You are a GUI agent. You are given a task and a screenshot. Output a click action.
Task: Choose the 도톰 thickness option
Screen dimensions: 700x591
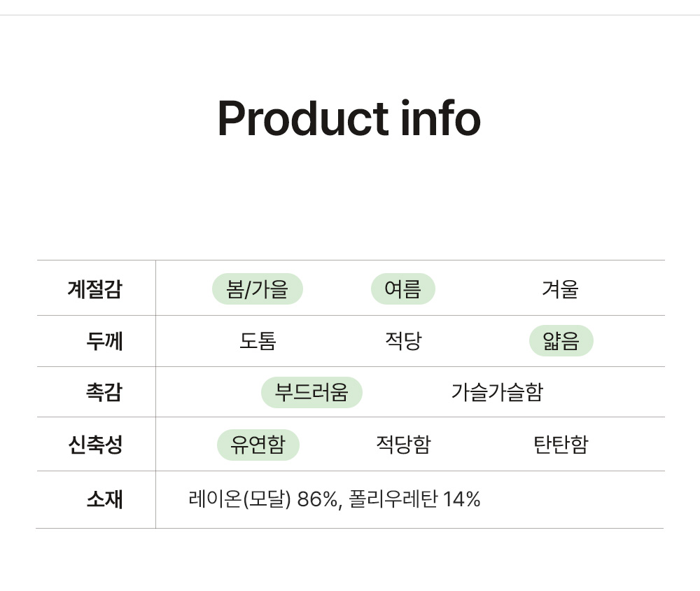tap(258, 341)
